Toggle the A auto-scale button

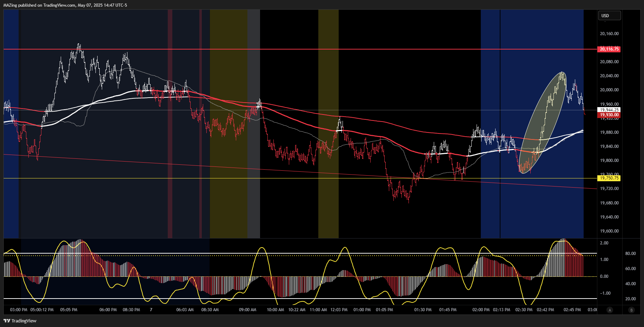(610, 310)
